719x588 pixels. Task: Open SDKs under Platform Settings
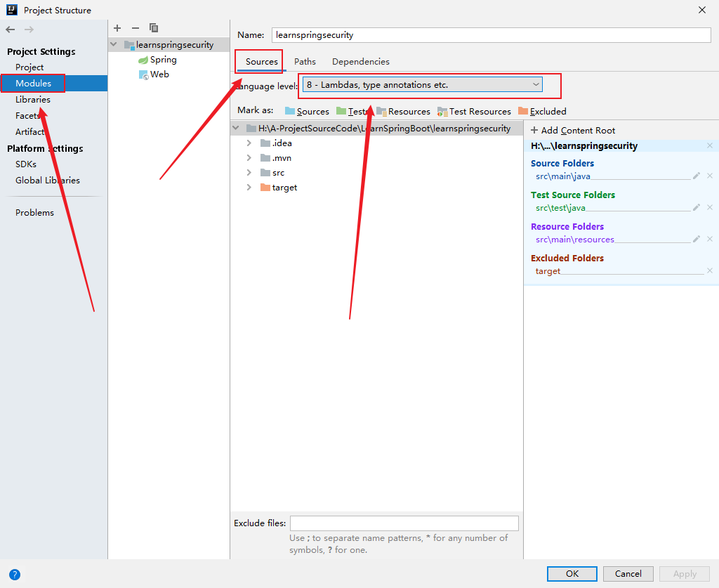coord(26,164)
